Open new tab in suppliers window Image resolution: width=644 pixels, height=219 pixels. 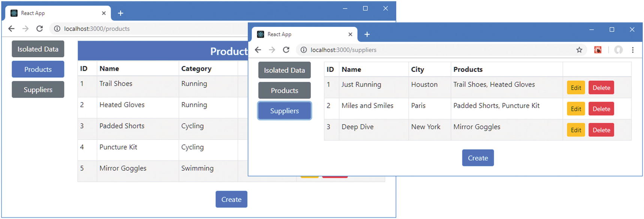point(367,34)
